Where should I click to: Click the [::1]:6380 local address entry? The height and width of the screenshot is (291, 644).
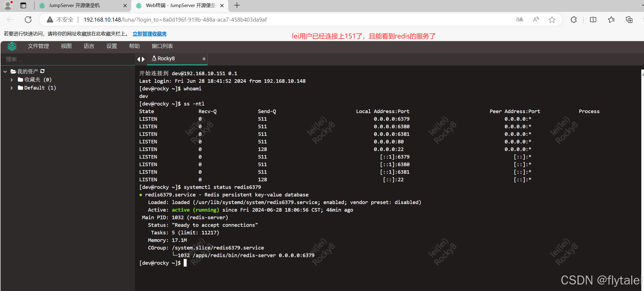coord(395,164)
